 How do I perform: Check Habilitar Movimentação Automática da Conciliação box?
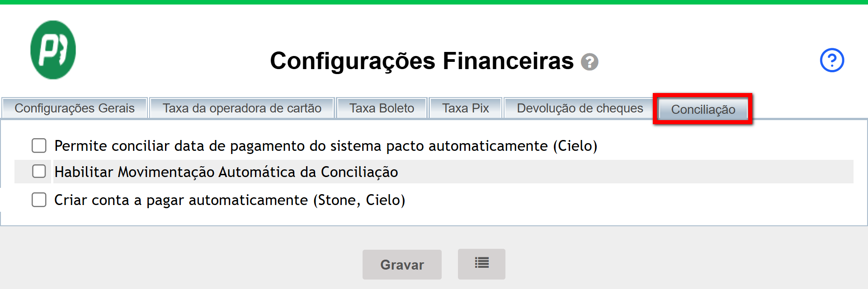pos(39,171)
